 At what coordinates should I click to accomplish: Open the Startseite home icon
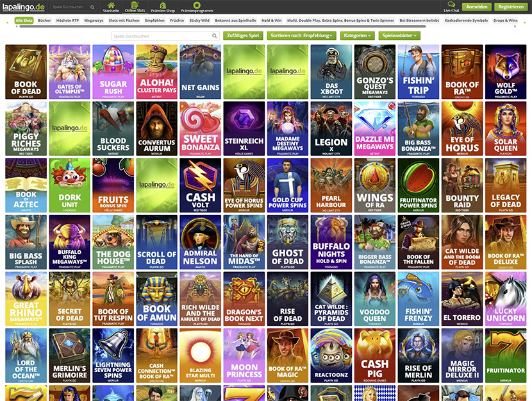[x=111, y=5]
